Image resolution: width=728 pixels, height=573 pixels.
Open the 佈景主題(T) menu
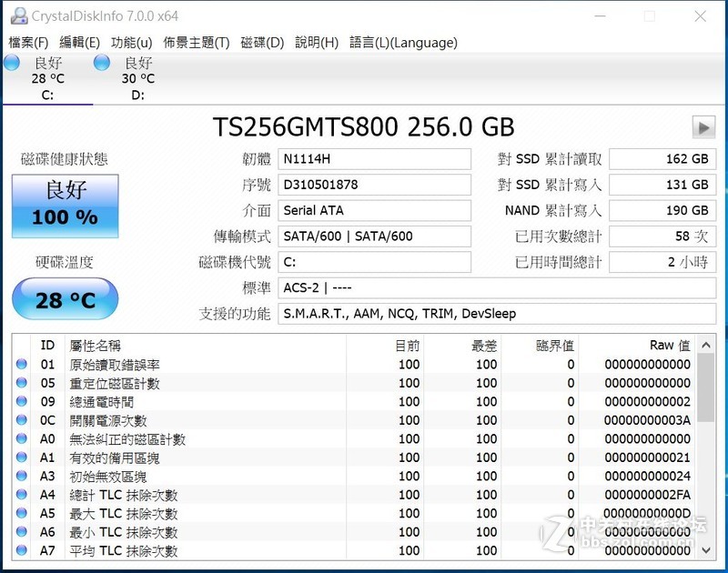[197, 43]
